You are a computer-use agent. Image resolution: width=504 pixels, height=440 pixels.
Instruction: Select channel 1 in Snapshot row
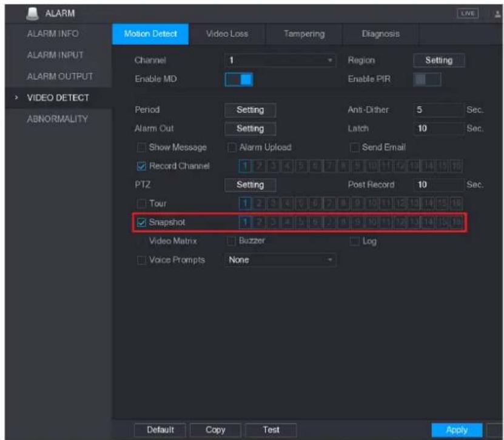[245, 222]
